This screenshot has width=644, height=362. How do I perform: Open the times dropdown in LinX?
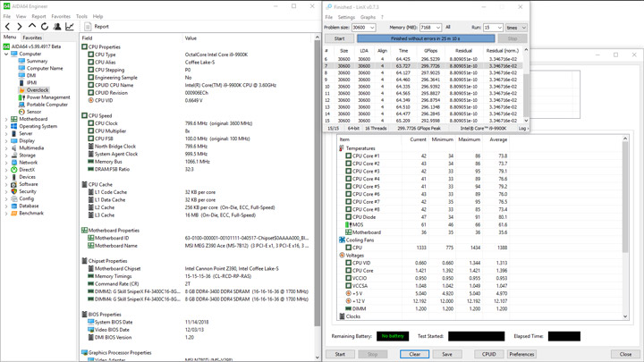pyautogui.click(x=516, y=28)
